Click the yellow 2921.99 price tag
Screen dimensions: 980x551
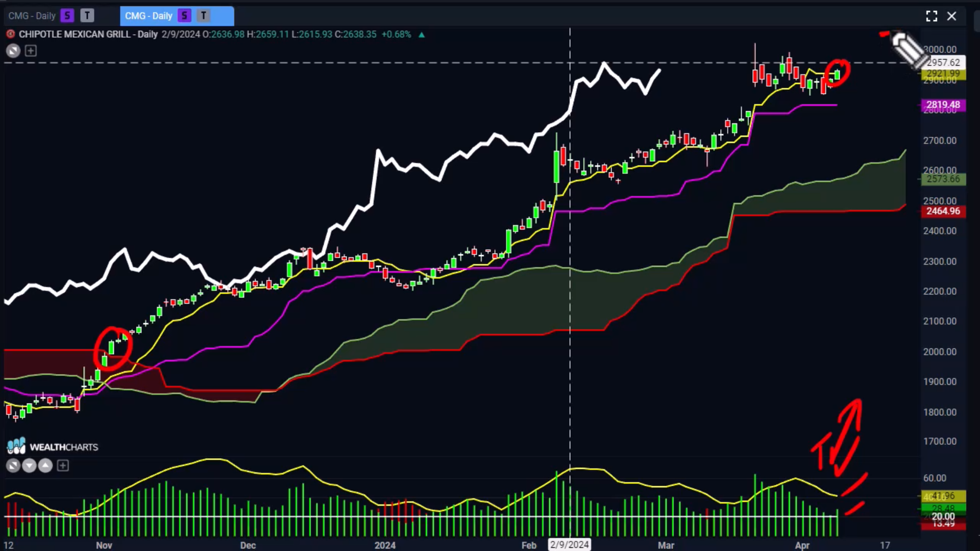943,73
